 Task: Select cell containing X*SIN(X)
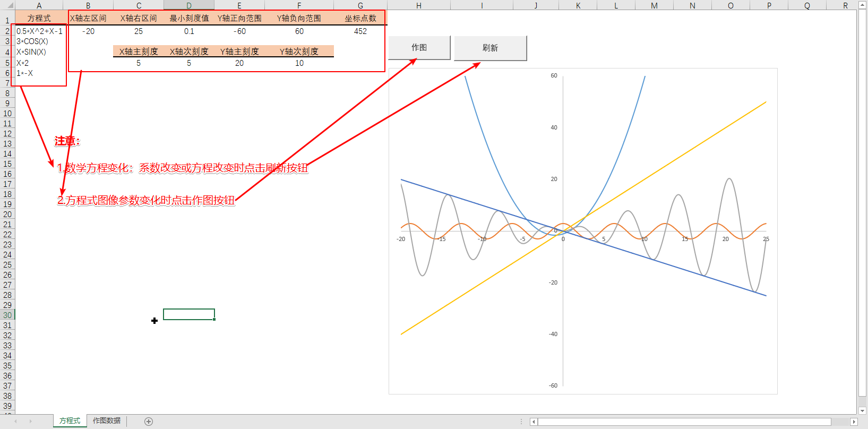coord(39,52)
